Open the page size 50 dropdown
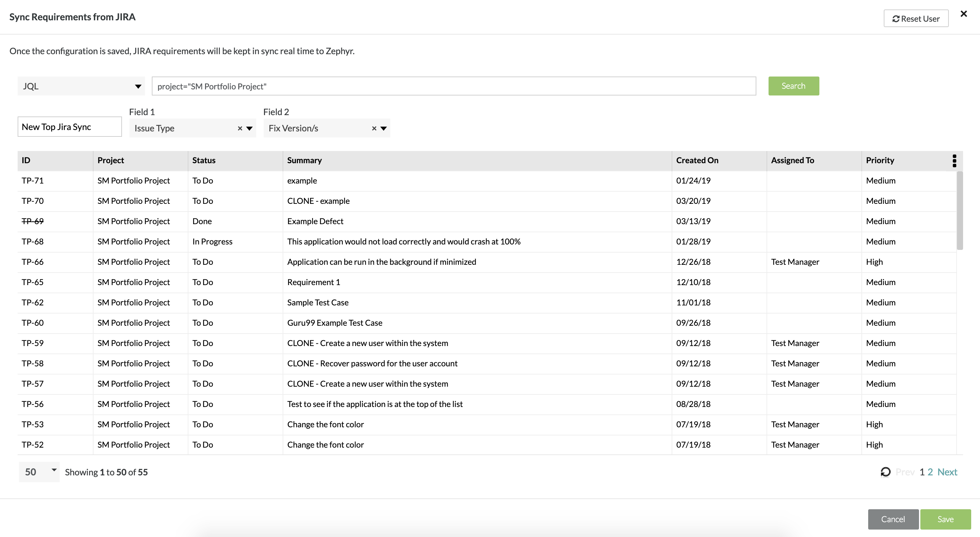This screenshot has width=980, height=537. click(39, 472)
